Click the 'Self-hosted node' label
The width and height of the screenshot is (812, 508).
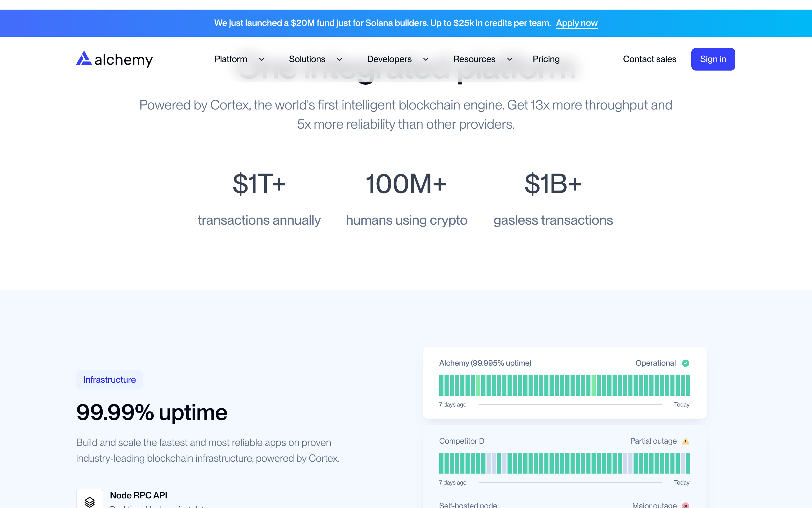pyautogui.click(x=468, y=505)
